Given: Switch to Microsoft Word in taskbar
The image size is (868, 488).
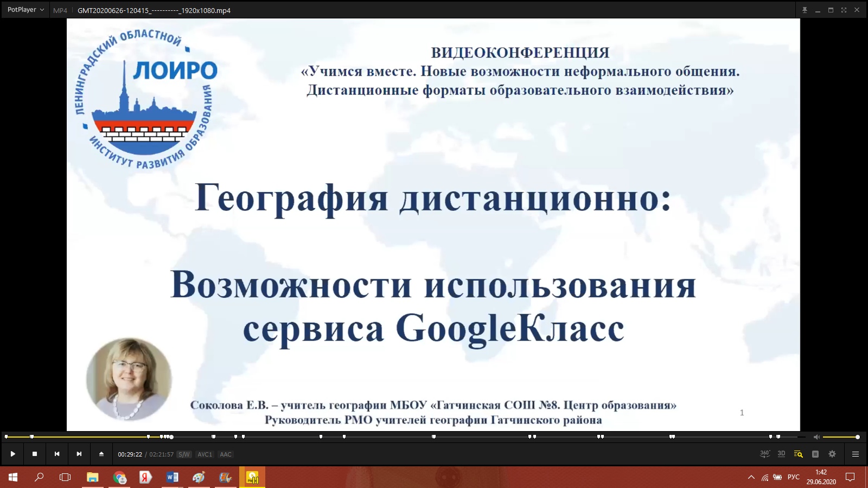Looking at the screenshot, I should coord(172,477).
